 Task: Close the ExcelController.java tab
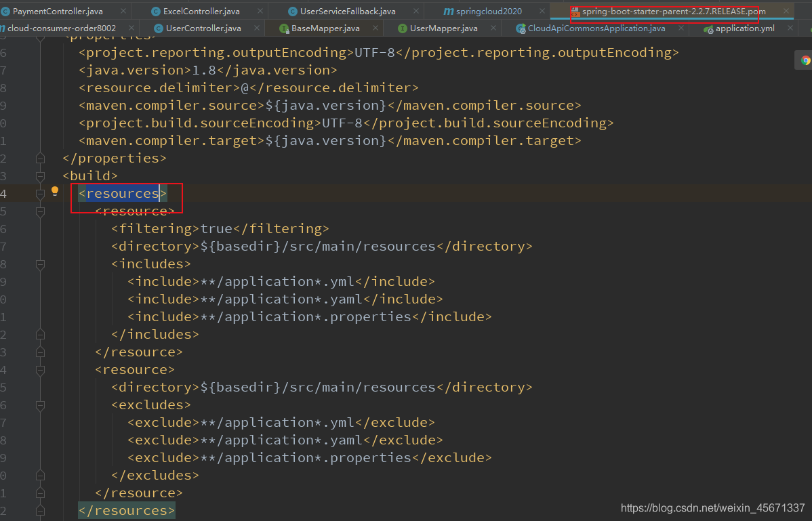(260, 11)
